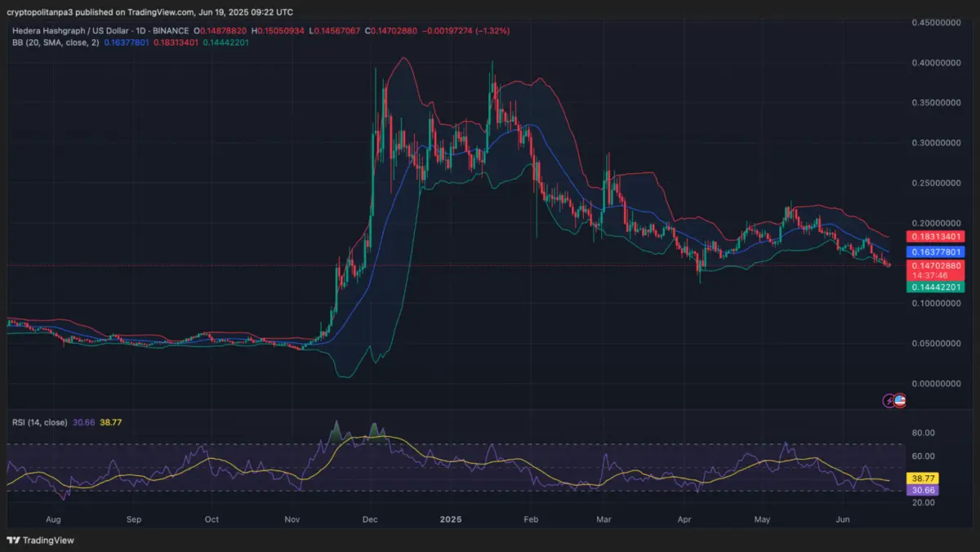980x552 pixels.
Task: Click purple 30.66 value in RSI legend
Action: 83,422
